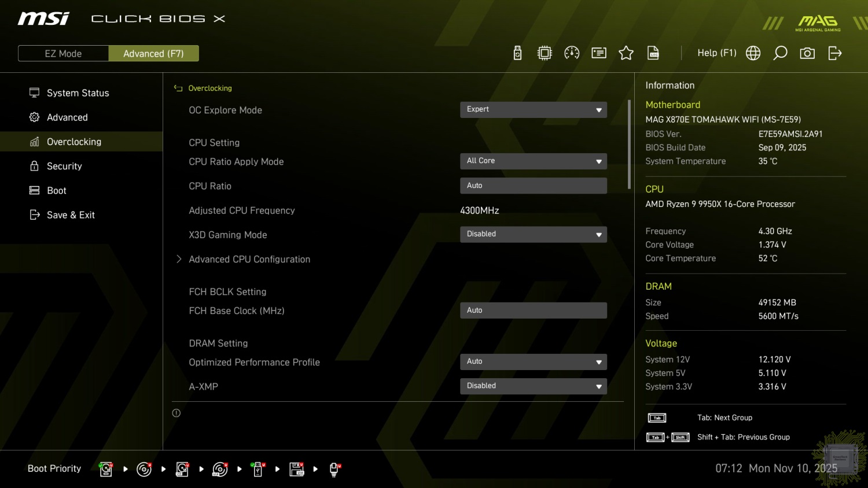The height and width of the screenshot is (488, 868).
Task: Open Save & Exit menu
Action: click(x=71, y=215)
